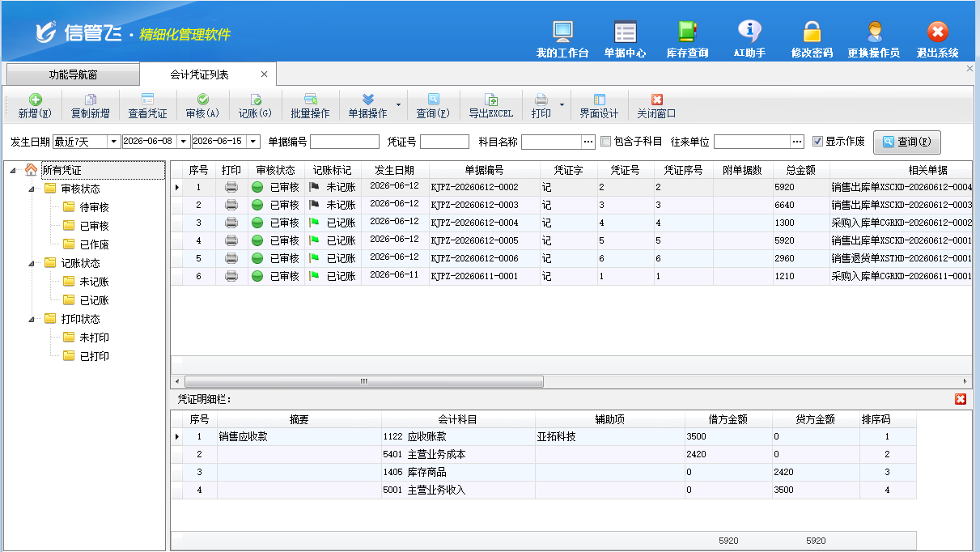Image resolution: width=980 pixels, height=552 pixels.
Task: Click the 已记账 green flag in row 4
Action: (x=314, y=240)
